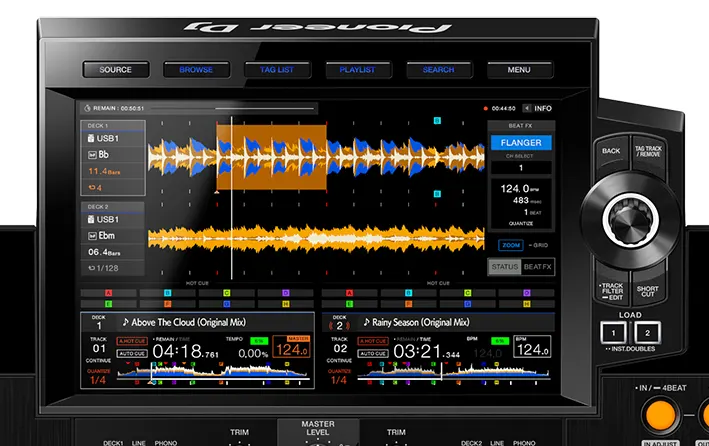Click the orange loop icon beside 4
This screenshot has height=446, width=709.
click(x=91, y=187)
